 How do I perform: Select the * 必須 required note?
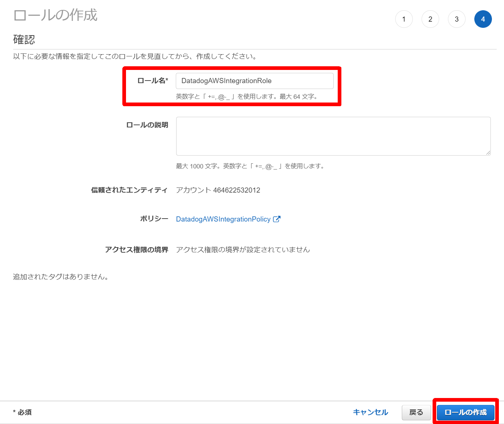pyautogui.click(x=22, y=412)
